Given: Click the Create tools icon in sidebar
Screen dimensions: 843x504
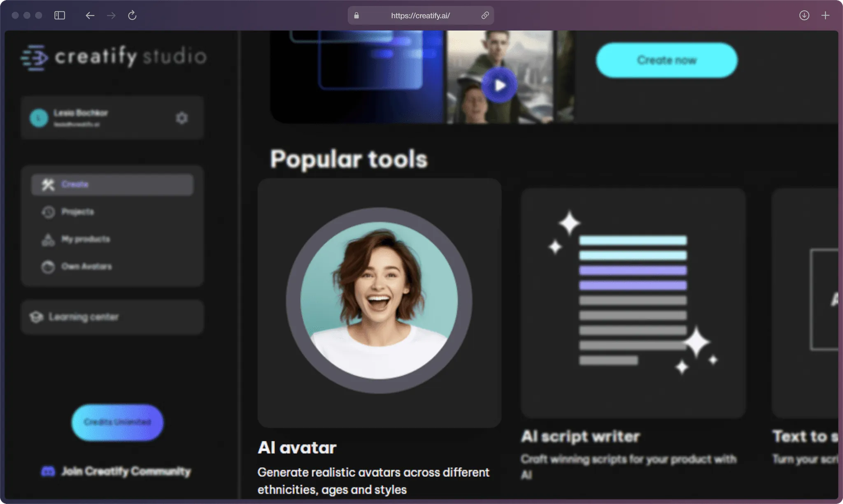Looking at the screenshot, I should (48, 185).
